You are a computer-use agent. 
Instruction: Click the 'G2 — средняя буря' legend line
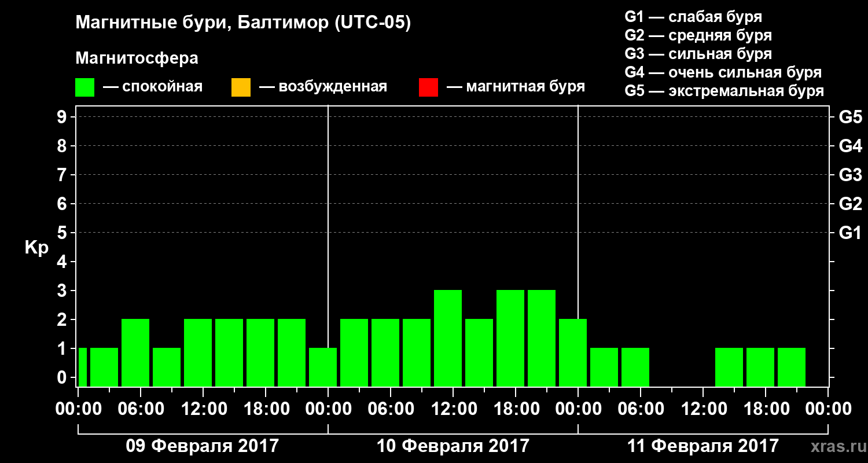click(x=698, y=35)
